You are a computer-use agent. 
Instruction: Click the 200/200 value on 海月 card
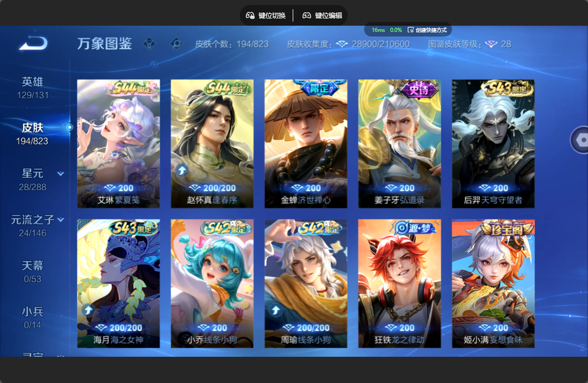point(126,328)
